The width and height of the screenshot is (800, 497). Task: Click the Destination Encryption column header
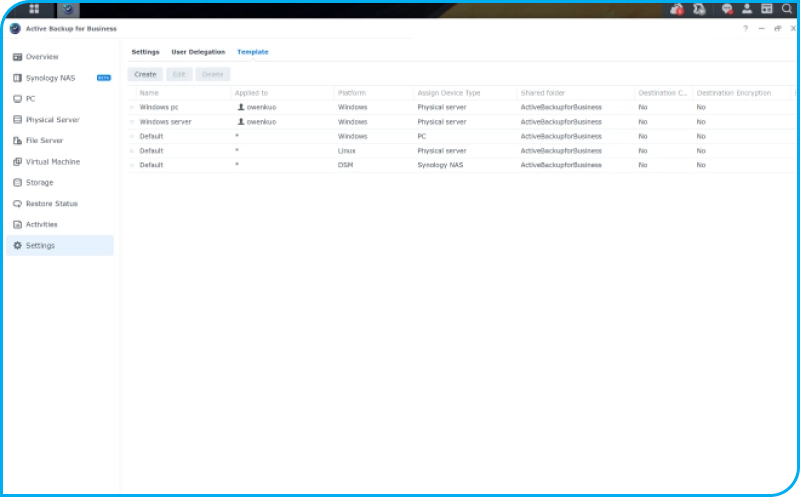coord(741,93)
